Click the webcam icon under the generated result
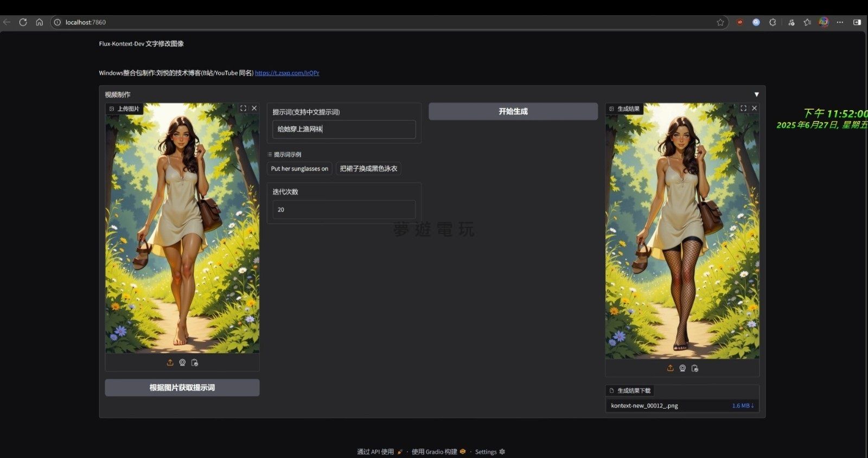868x458 pixels. (x=682, y=368)
